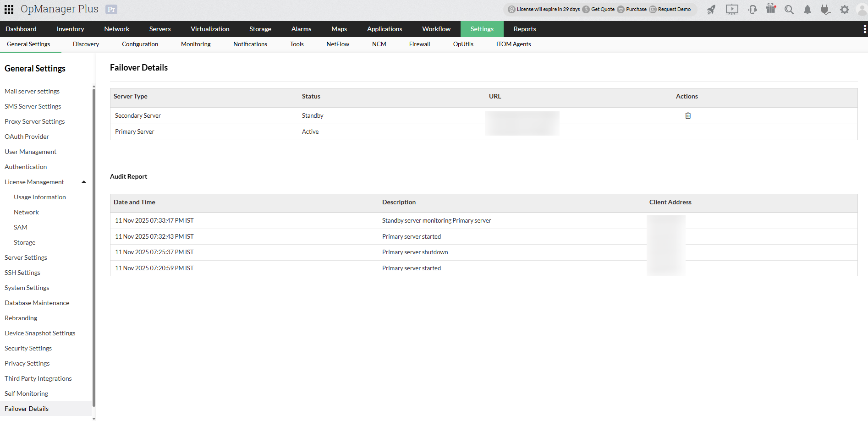Collapse the License Management section
Viewport: 868px width, 421px height.
tap(84, 181)
